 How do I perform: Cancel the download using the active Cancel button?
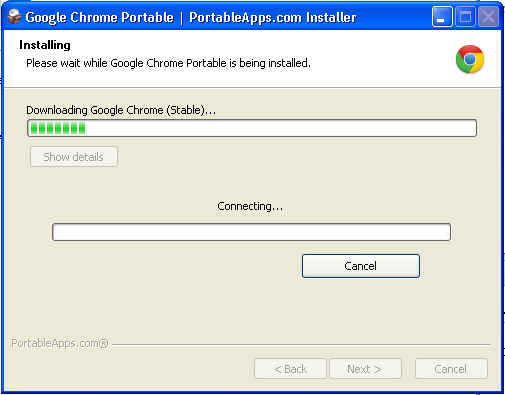click(x=361, y=266)
